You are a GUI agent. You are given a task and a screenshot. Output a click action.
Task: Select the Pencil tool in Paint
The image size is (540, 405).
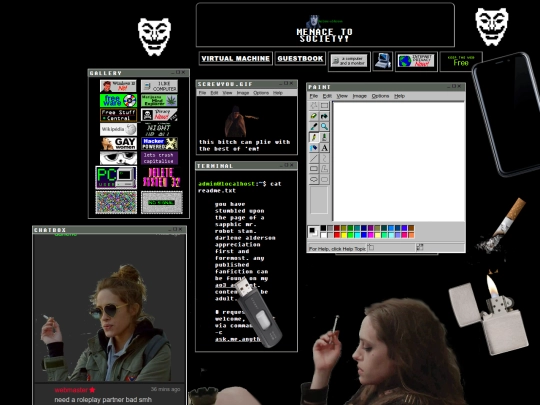[x=314, y=137]
